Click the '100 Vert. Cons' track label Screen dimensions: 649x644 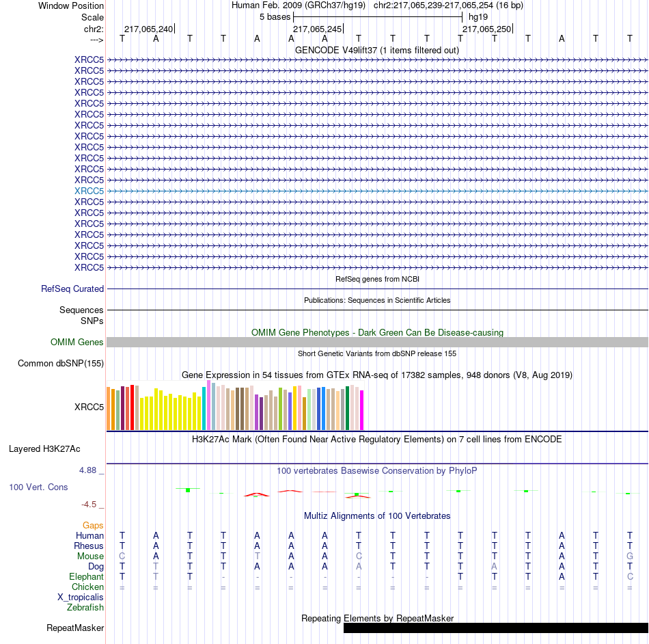tap(38, 487)
